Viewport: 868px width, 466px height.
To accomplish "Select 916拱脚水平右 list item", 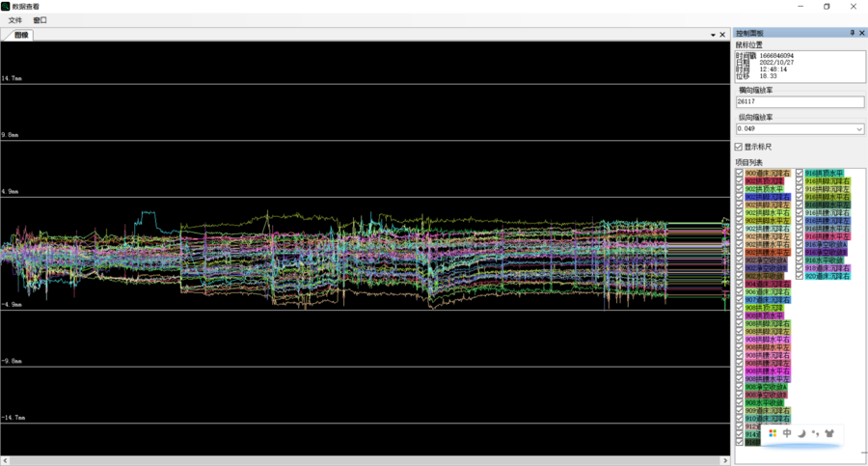I will pyautogui.click(x=827, y=197).
